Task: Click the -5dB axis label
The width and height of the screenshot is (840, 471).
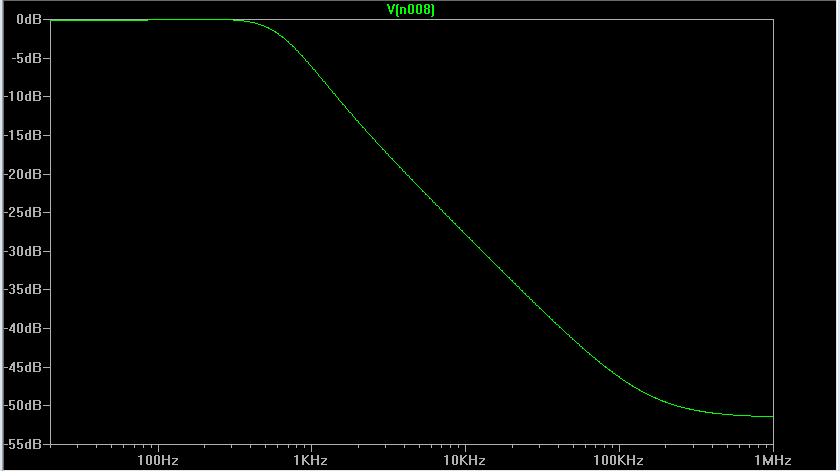Action: tap(26, 58)
